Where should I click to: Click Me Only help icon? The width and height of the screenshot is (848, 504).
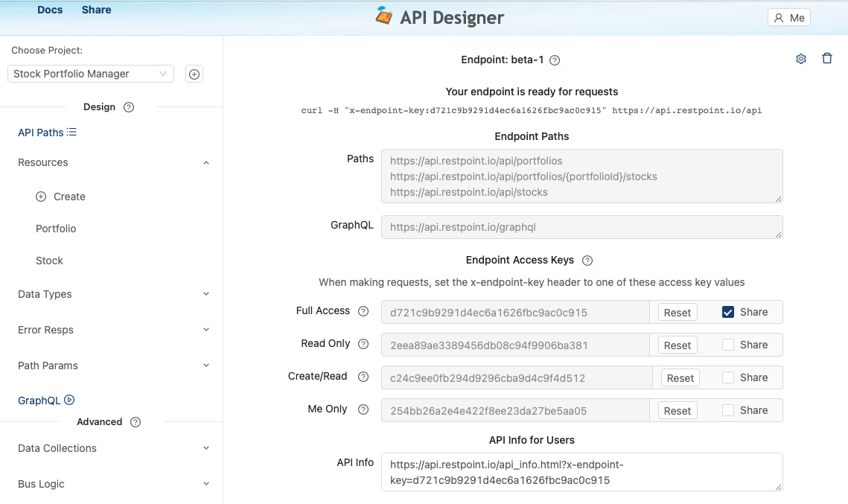tap(363, 409)
